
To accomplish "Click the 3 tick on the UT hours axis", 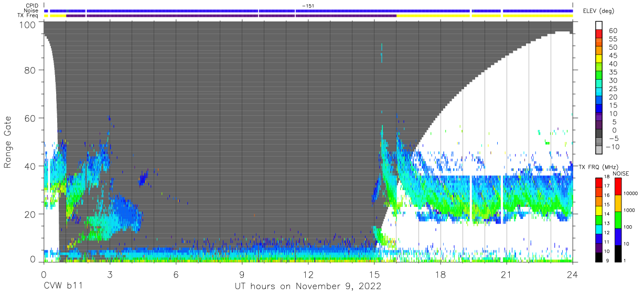I will (x=110, y=274).
